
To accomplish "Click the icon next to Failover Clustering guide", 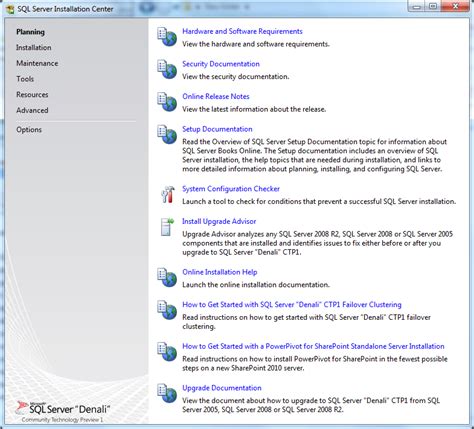I will 167,310.
